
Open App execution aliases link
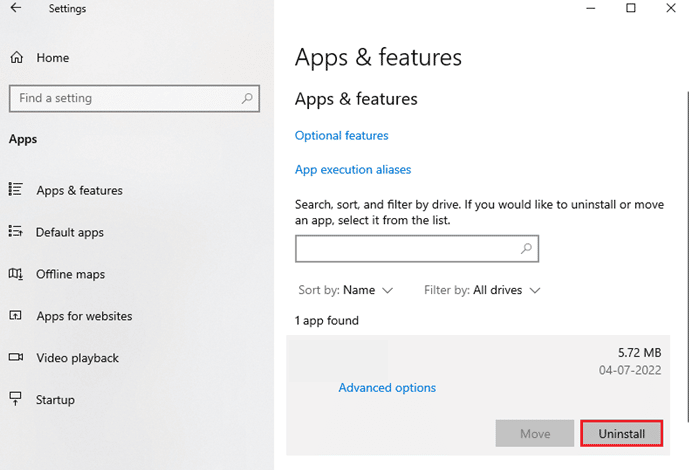click(353, 170)
